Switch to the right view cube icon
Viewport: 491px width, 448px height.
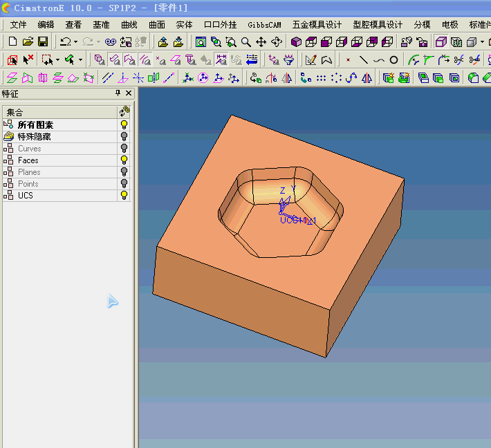click(x=342, y=41)
